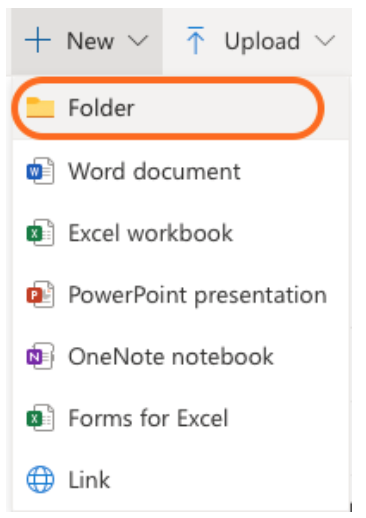
Task: Click the plus icon beside New
Action: click(x=38, y=40)
